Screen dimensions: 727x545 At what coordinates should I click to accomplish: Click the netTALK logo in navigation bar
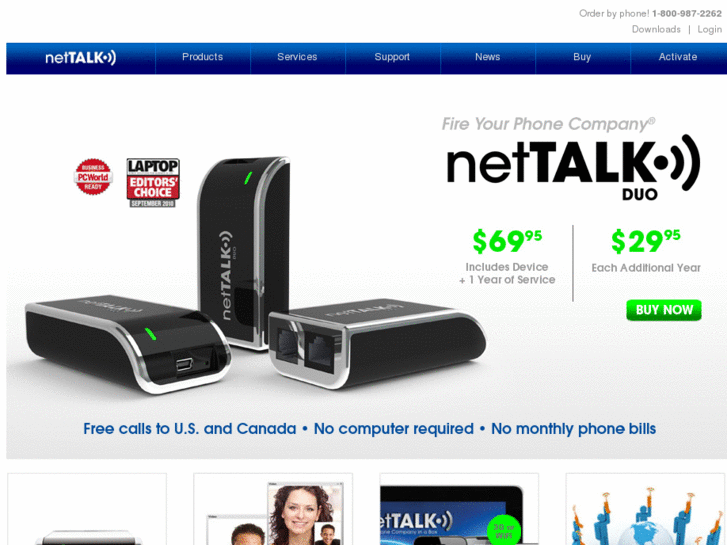81,58
